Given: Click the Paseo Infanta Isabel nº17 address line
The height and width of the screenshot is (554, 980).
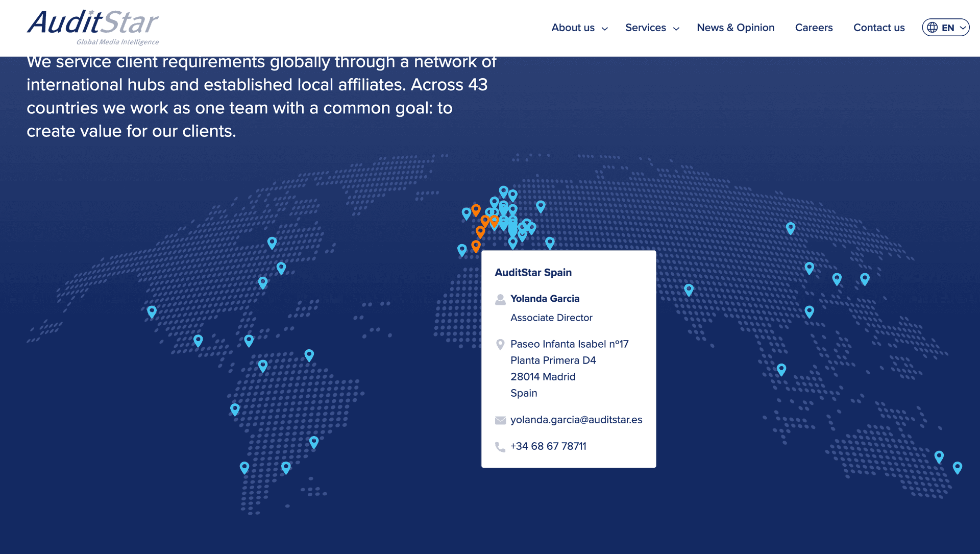Looking at the screenshot, I should point(569,344).
